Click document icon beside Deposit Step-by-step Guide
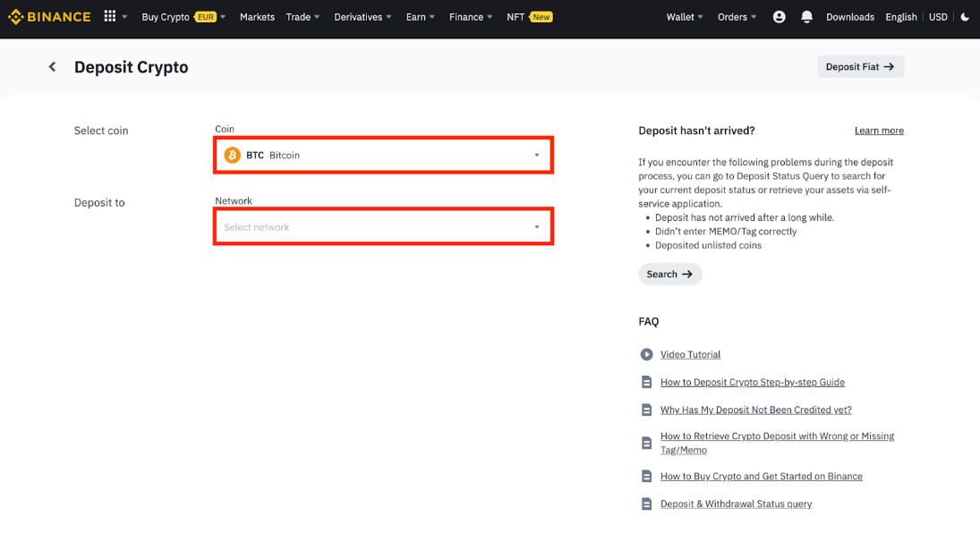Image resolution: width=980 pixels, height=542 pixels. point(646,382)
